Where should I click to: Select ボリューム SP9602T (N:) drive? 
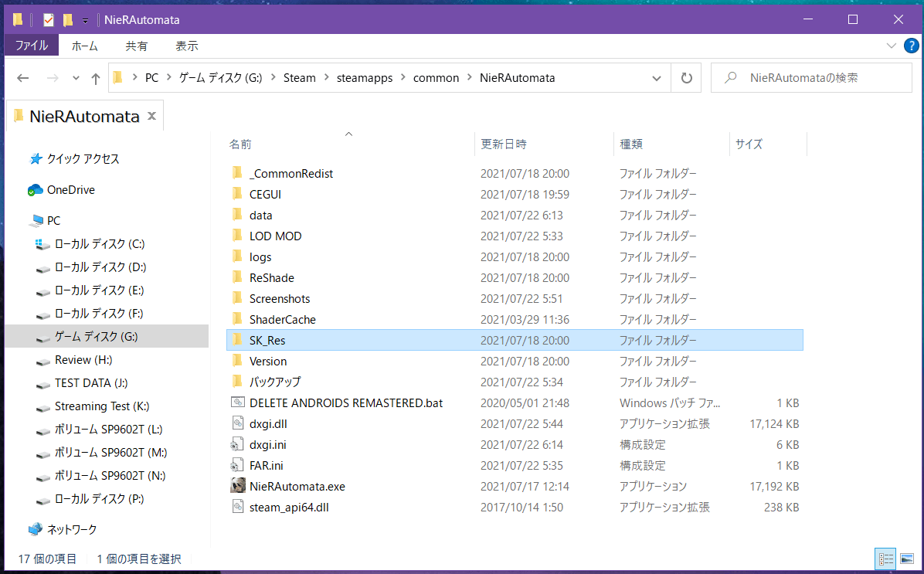pos(110,476)
